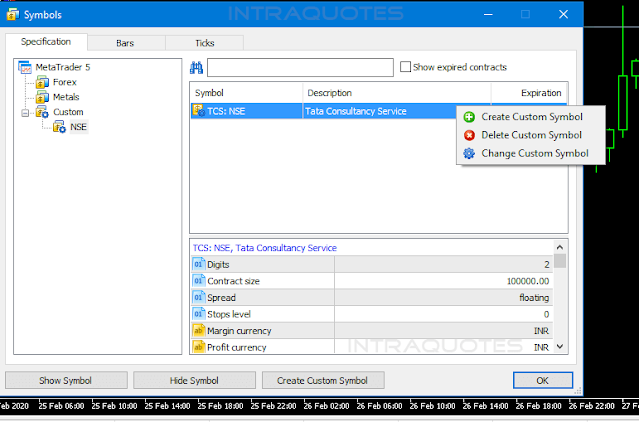Click the Custom group folder icon
The width and height of the screenshot is (639, 422).
pyautogui.click(x=42, y=112)
